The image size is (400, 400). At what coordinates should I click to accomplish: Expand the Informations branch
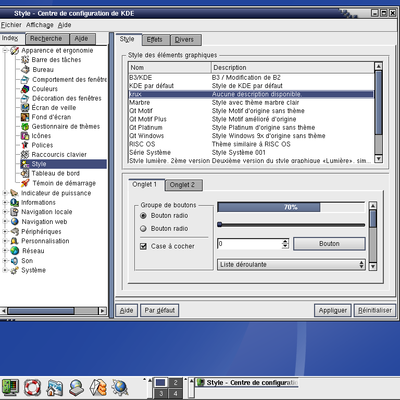[x=5, y=202]
